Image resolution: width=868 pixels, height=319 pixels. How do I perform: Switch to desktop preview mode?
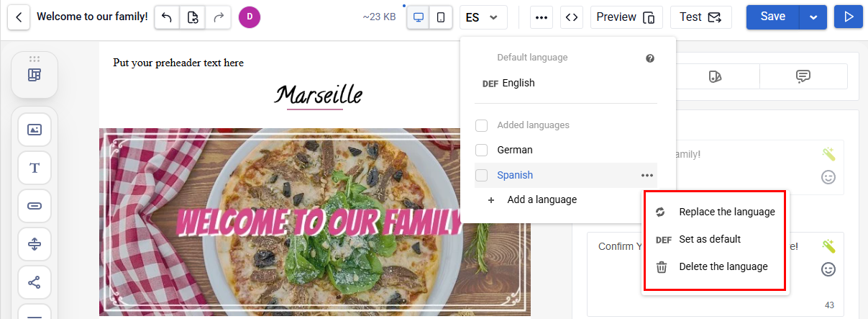click(419, 17)
